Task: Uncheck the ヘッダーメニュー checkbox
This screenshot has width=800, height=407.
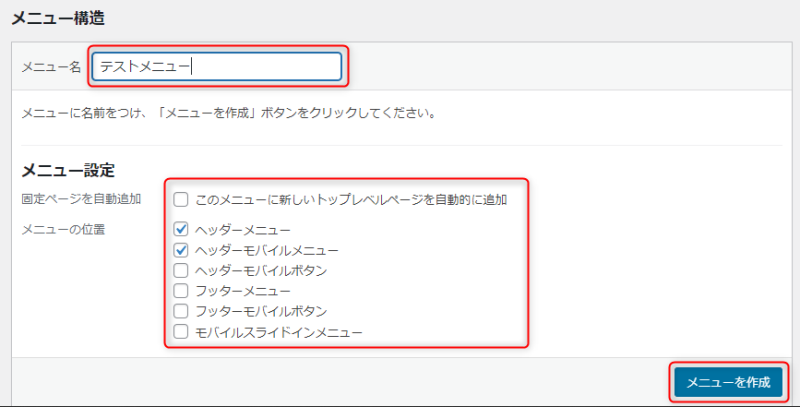Action: (181, 229)
